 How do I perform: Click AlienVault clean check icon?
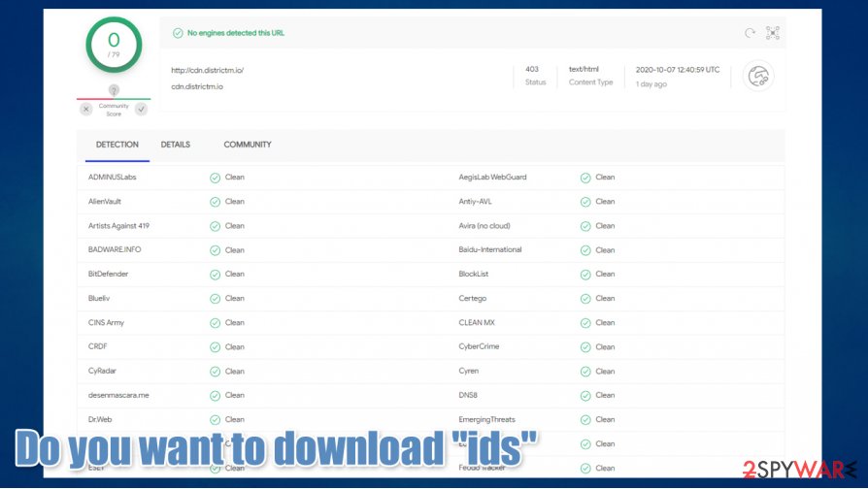click(x=215, y=202)
